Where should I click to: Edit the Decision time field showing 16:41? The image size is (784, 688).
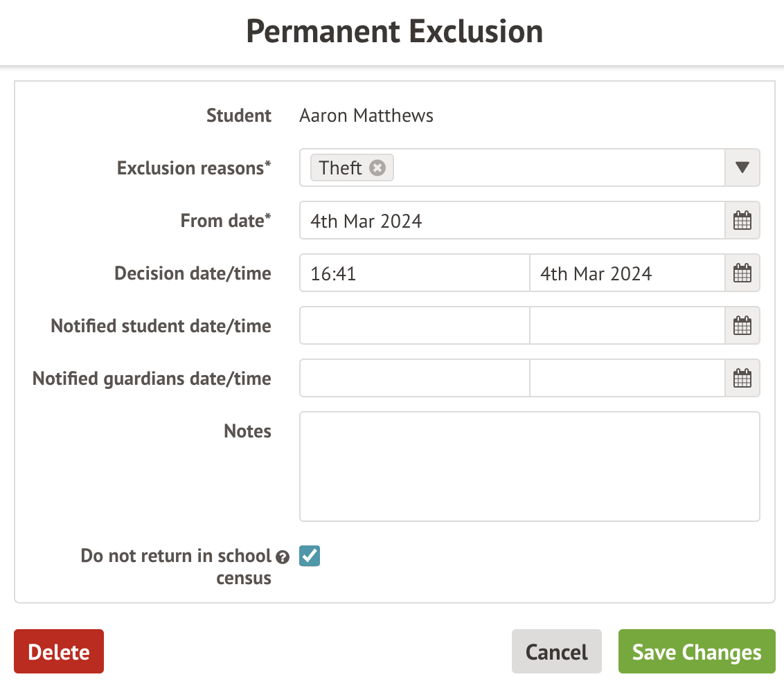(414, 273)
